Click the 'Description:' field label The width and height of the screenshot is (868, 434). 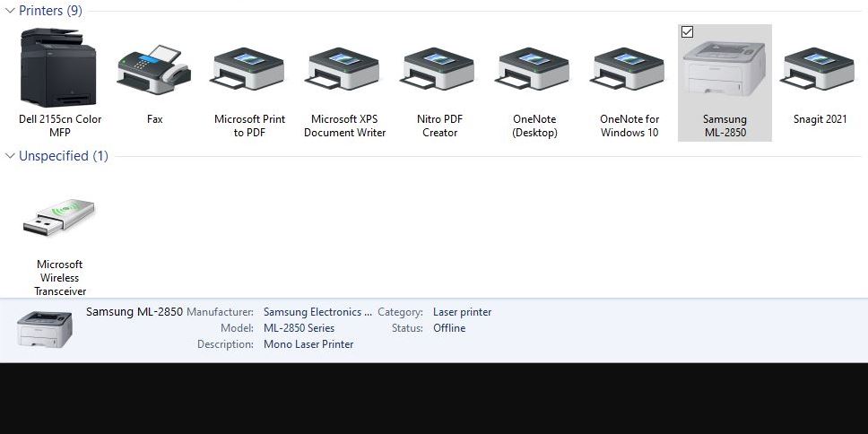(x=225, y=344)
